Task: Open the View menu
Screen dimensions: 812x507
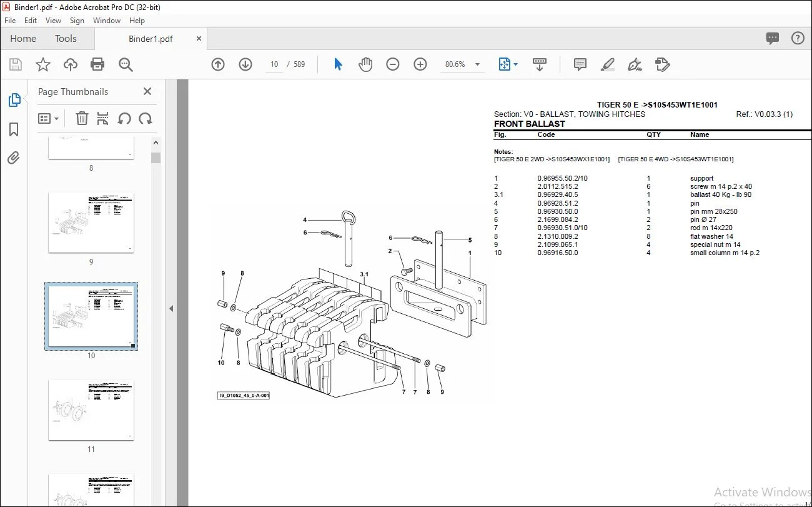Action: [x=54, y=21]
